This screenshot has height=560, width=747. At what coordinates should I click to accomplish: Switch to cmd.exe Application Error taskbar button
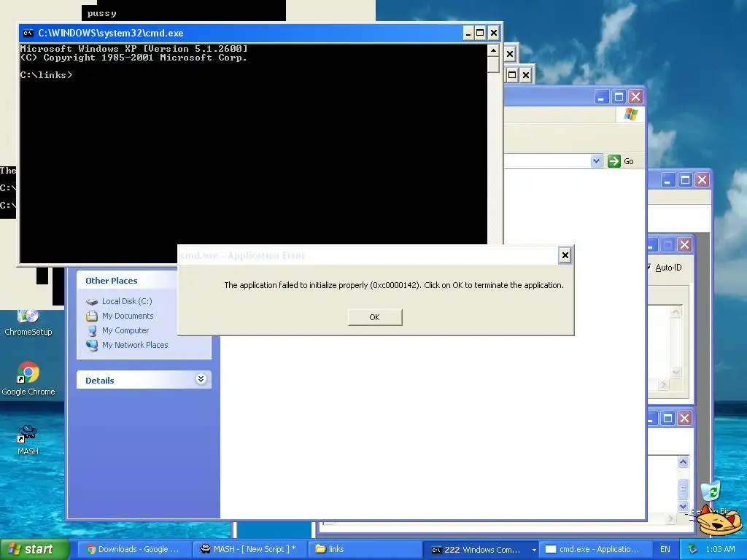point(595,549)
